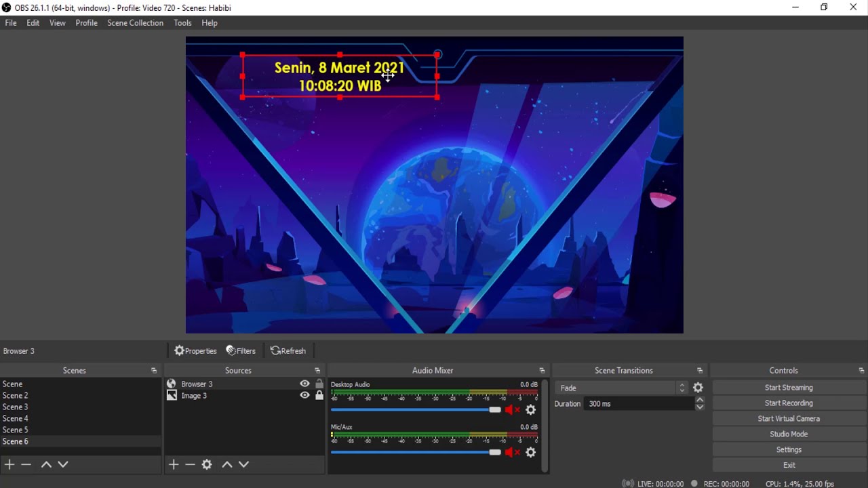This screenshot has height=488, width=868.
Task: Move scene down in Scenes list
Action: (63, 464)
